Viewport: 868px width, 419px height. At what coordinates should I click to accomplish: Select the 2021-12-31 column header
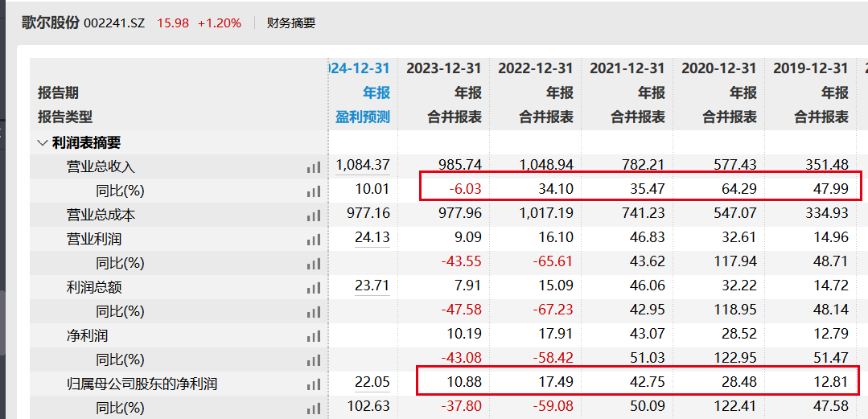coord(627,68)
